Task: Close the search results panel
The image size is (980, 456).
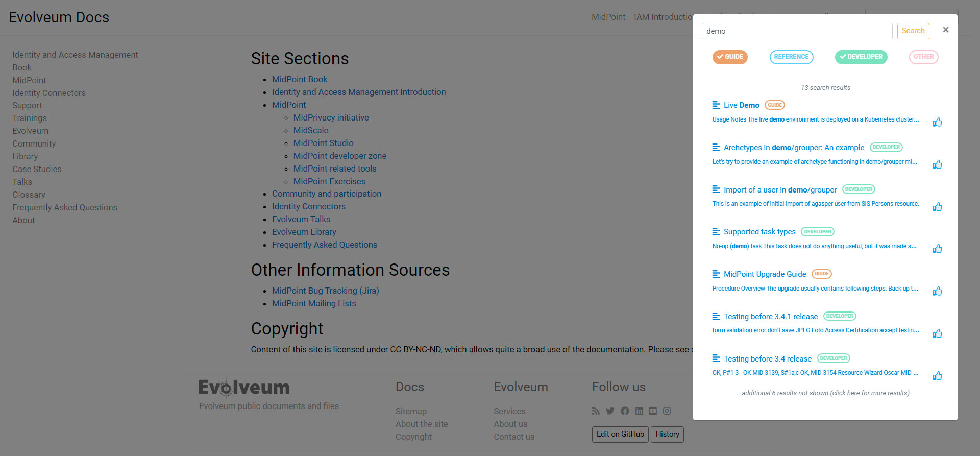Action: click(946, 30)
